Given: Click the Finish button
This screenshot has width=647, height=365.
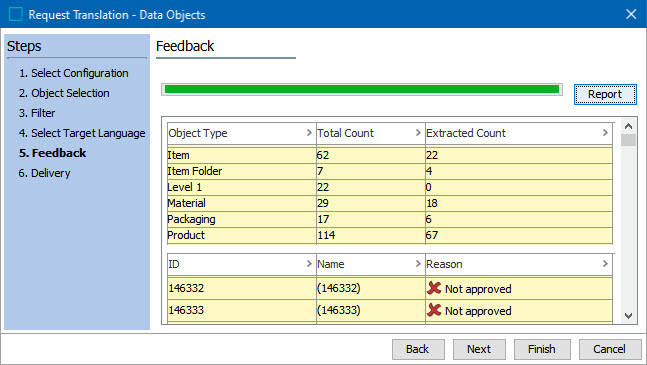Looking at the screenshot, I should pyautogui.click(x=542, y=349).
